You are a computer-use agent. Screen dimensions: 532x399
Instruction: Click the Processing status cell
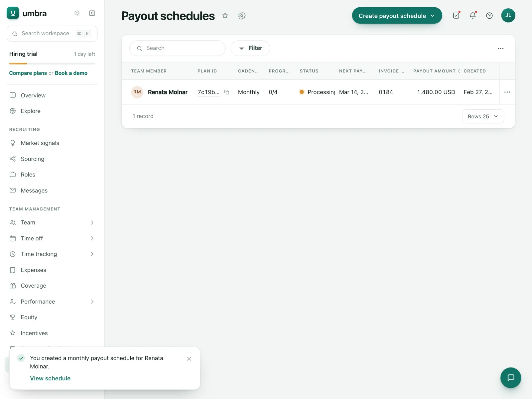click(x=317, y=92)
